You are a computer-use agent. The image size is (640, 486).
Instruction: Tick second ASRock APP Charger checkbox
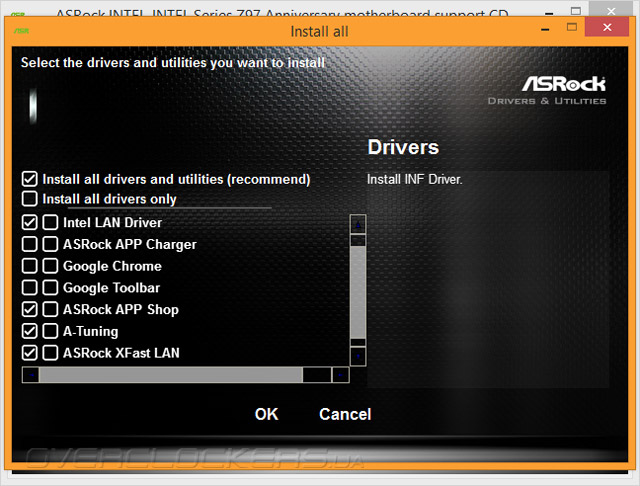click(50, 244)
